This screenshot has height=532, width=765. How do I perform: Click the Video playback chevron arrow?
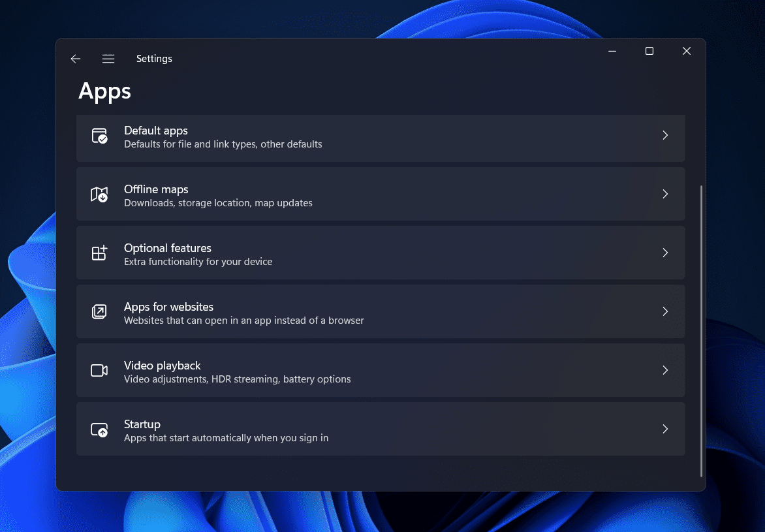click(665, 370)
